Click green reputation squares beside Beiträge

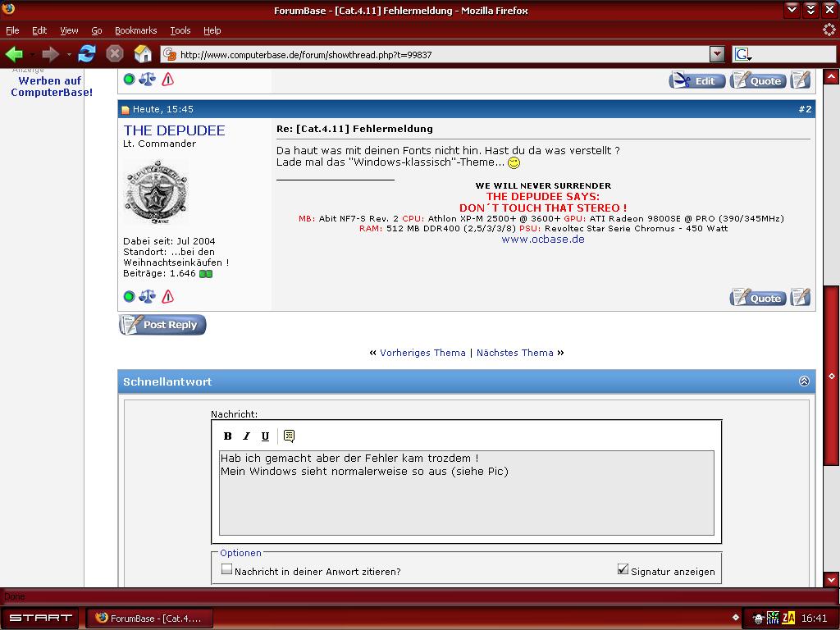pyautogui.click(x=206, y=274)
